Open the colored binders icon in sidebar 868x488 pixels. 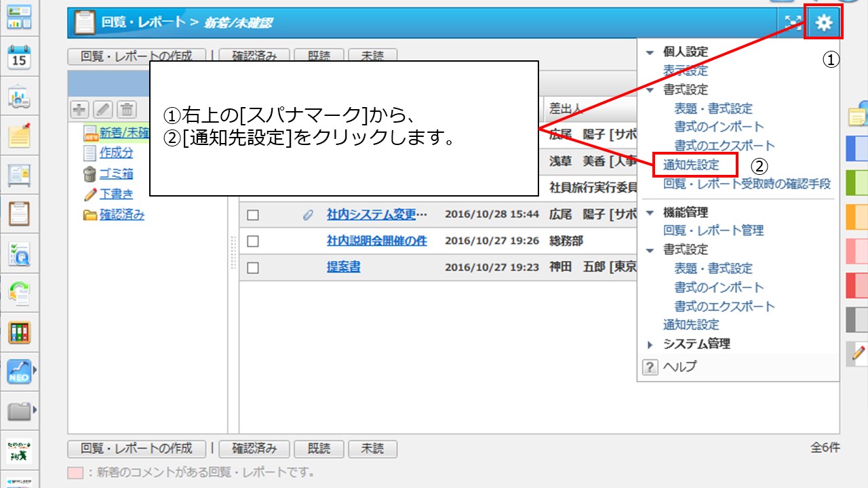19,332
